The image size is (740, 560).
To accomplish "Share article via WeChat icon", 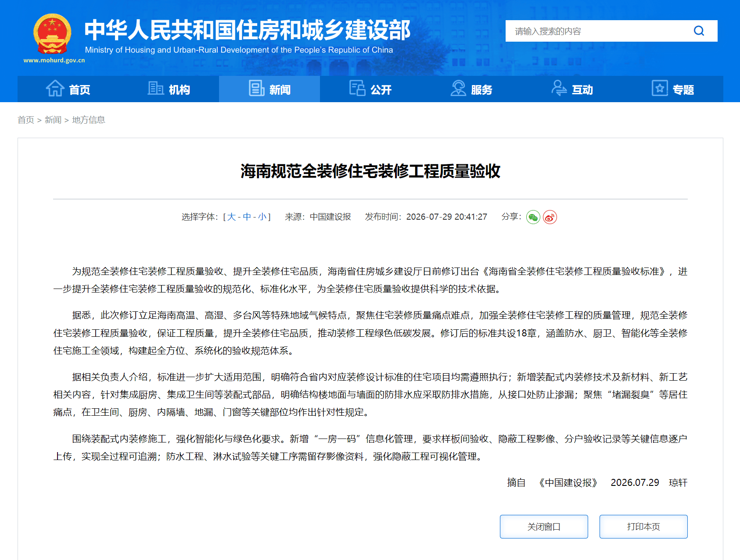I will (533, 217).
